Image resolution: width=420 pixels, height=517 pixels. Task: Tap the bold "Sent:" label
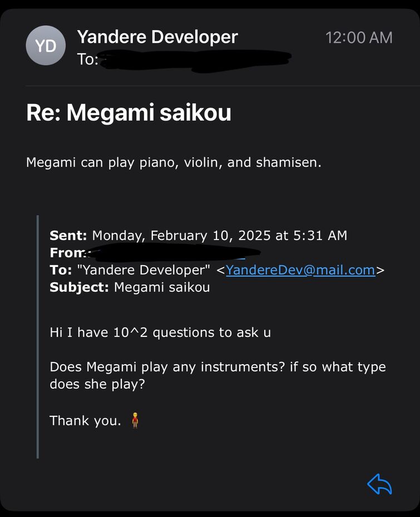(x=68, y=236)
